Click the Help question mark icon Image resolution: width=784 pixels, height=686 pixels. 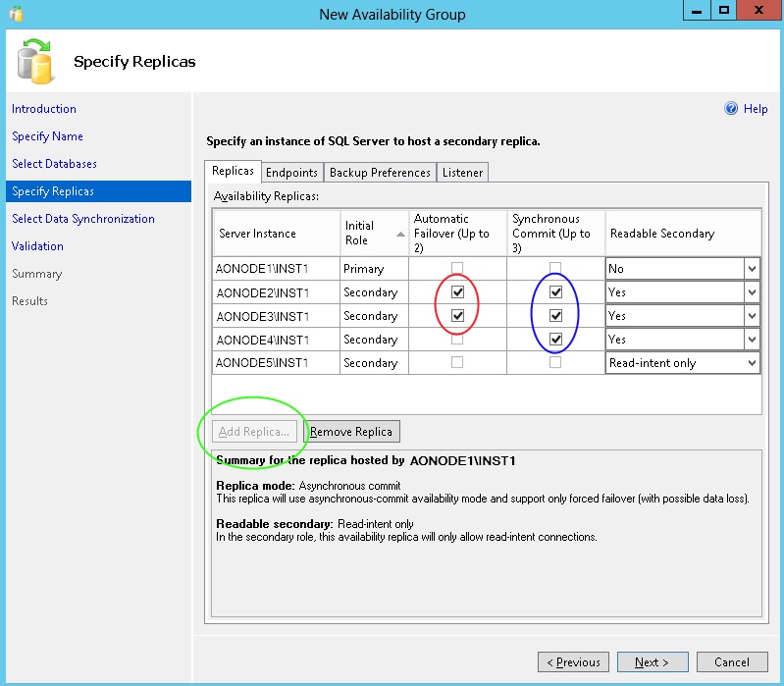pyautogui.click(x=730, y=109)
